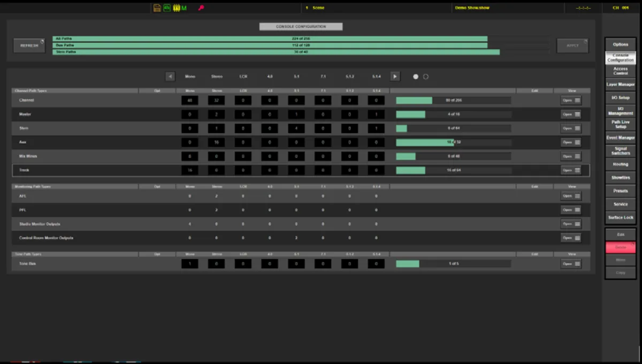The height and width of the screenshot is (364, 642).
Task: Open the view menu for the Channel row
Action: [571, 100]
